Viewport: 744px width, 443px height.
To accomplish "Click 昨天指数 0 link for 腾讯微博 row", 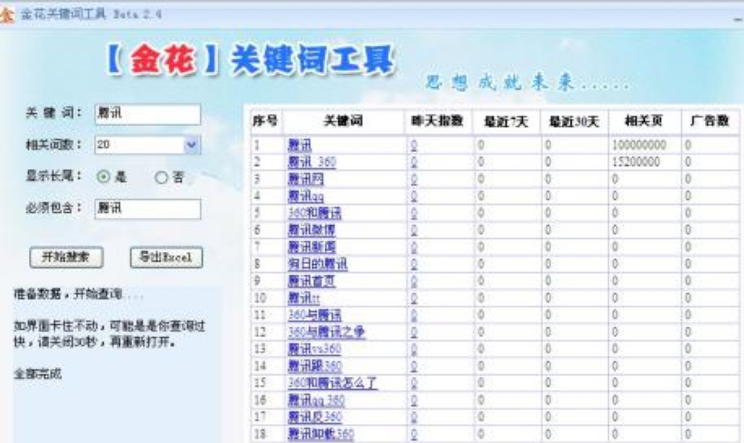I will (414, 231).
